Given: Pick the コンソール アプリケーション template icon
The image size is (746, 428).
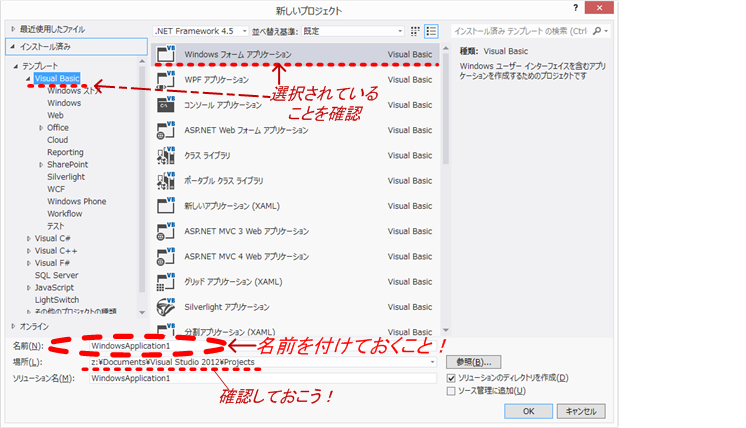Looking at the screenshot, I should pos(166,105).
